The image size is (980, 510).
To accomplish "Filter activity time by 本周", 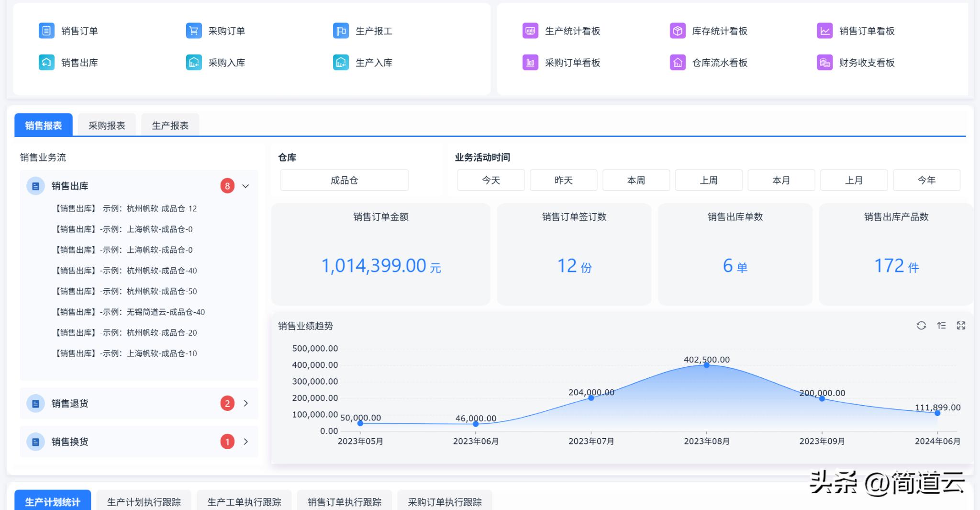I will pyautogui.click(x=636, y=180).
